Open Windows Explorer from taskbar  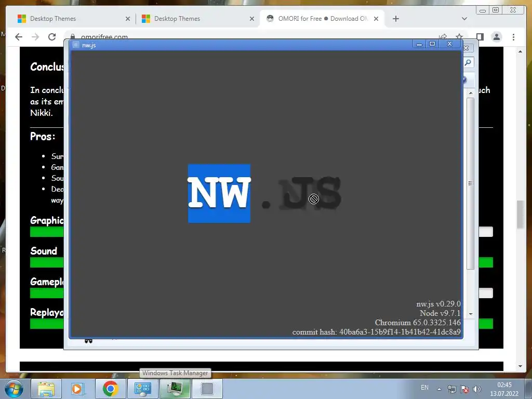click(x=46, y=389)
